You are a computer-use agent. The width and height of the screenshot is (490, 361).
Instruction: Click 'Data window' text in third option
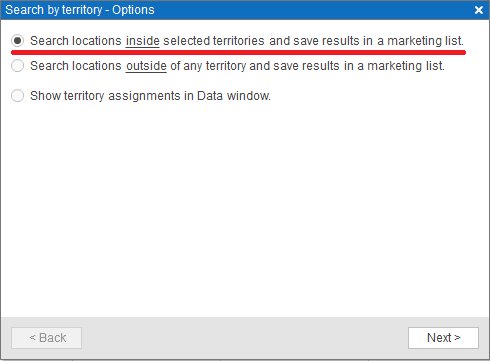coord(234,96)
